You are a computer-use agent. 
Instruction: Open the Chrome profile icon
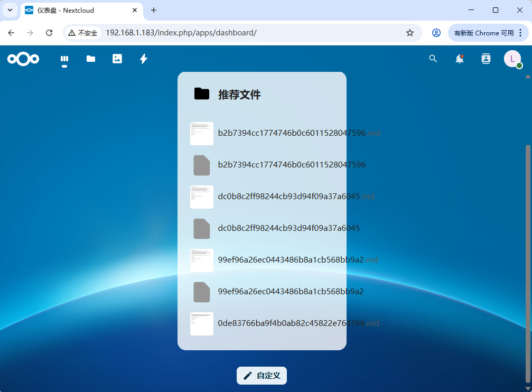point(436,33)
